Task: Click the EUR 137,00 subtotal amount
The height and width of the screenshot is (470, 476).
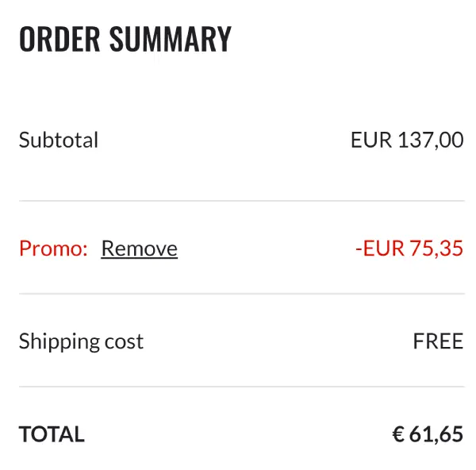Action: [407, 140]
